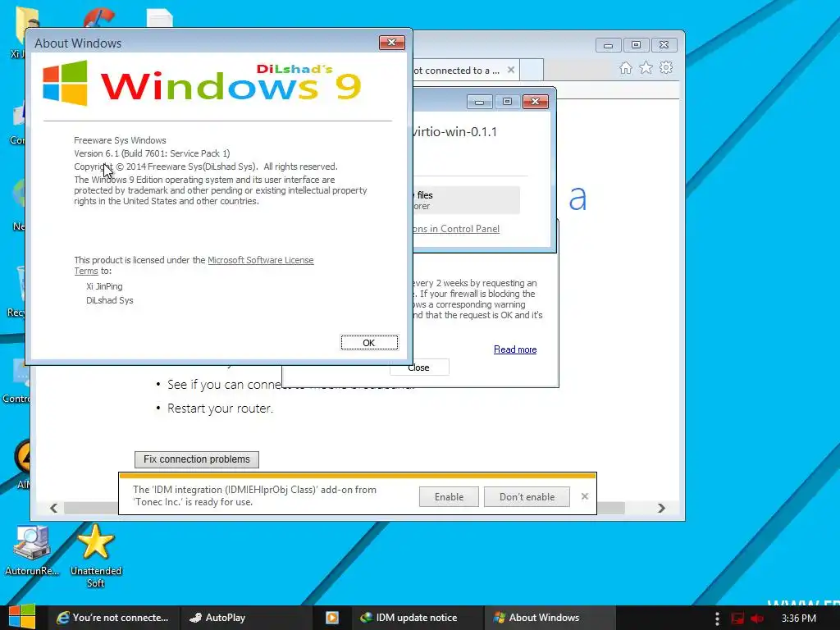Viewport: 840px width, 630px height.
Task: Click the Windows 9 flag logo
Action: coord(65,83)
